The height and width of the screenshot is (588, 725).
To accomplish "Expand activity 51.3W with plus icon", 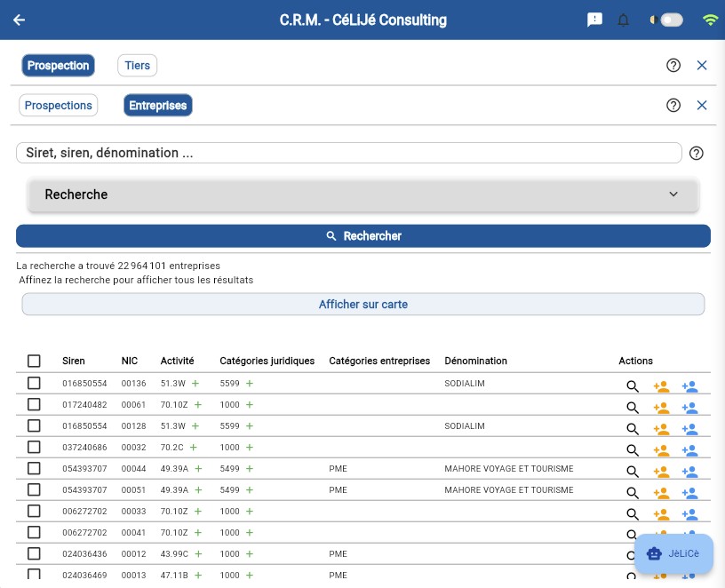I will coord(195,384).
